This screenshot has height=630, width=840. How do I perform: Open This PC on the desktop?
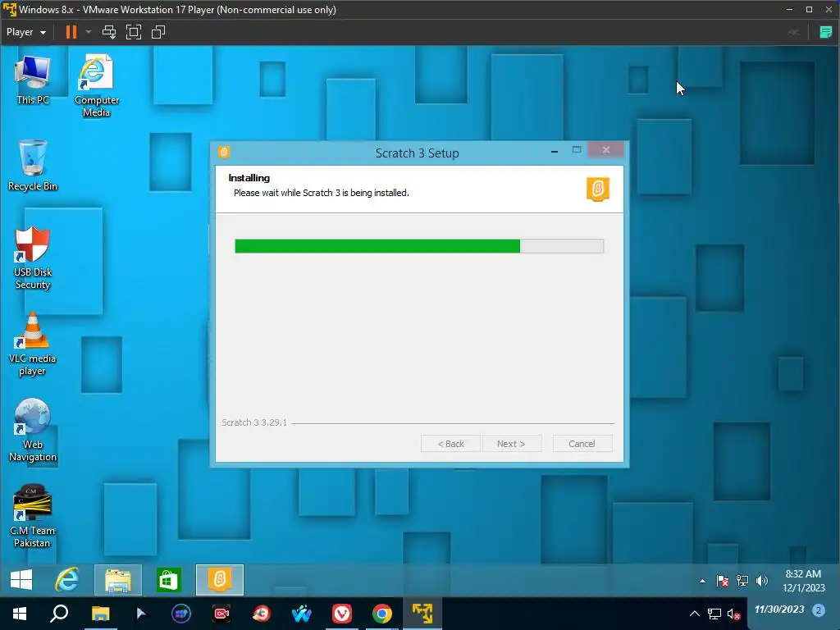32,80
